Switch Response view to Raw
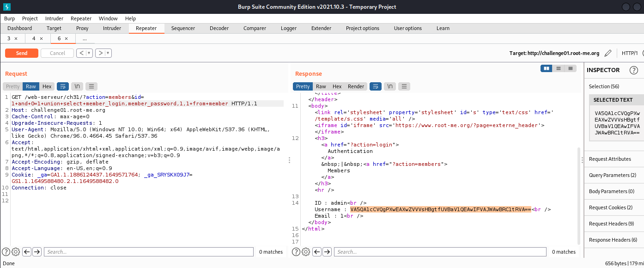The image size is (644, 268). 321,86
